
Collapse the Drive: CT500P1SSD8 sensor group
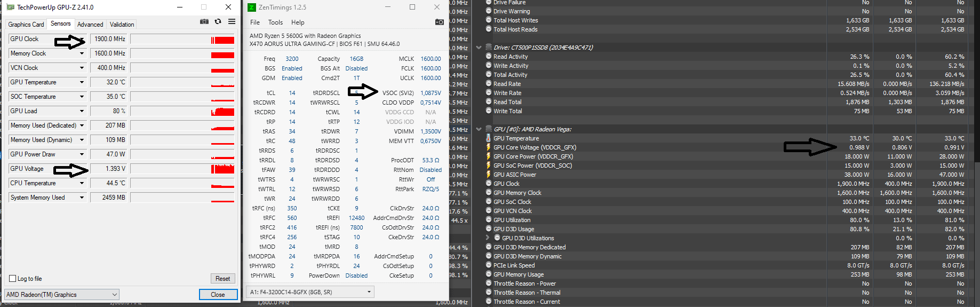479,48
